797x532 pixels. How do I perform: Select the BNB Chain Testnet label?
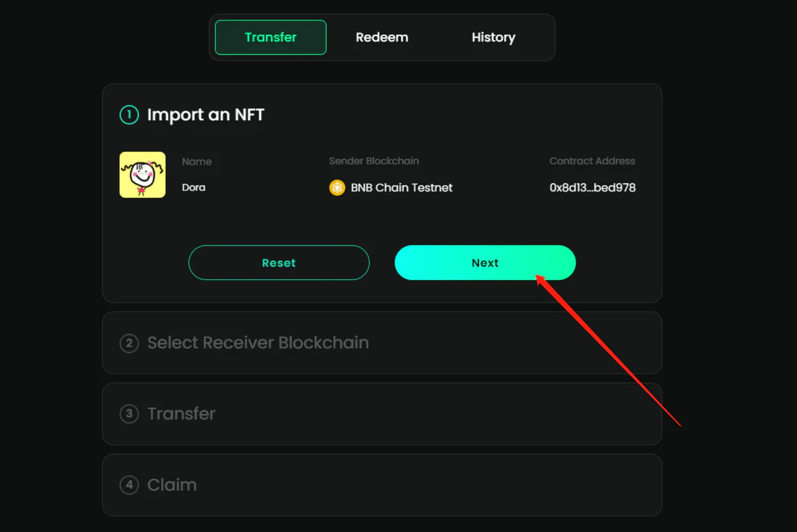click(401, 188)
